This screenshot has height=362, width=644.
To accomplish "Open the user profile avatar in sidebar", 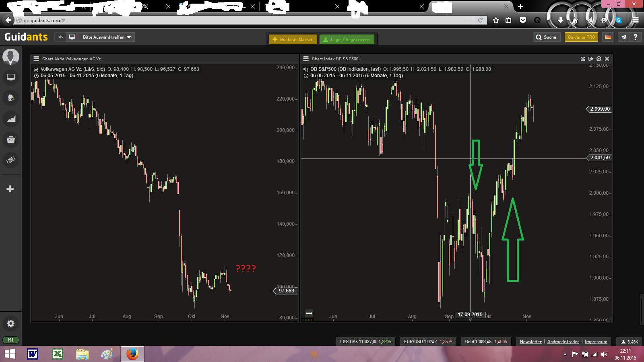I will (x=11, y=57).
